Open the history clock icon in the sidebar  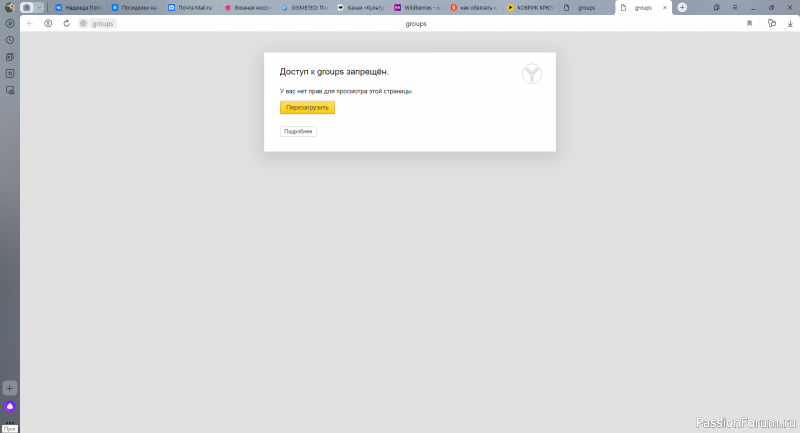[x=10, y=40]
